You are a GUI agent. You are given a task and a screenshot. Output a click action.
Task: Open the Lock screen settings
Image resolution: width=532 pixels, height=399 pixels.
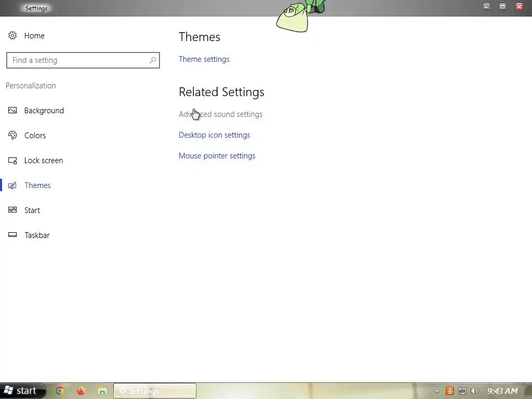pos(44,161)
